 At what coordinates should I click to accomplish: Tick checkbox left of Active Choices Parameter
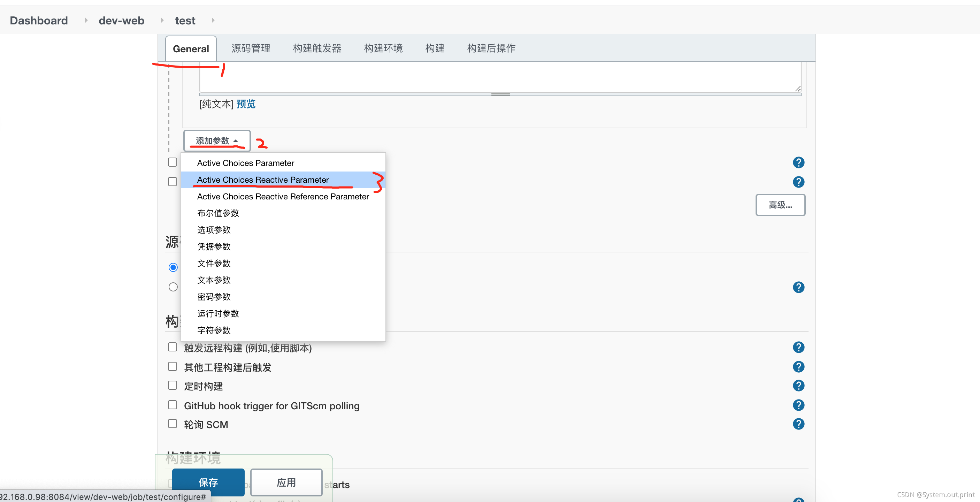pyautogui.click(x=173, y=162)
